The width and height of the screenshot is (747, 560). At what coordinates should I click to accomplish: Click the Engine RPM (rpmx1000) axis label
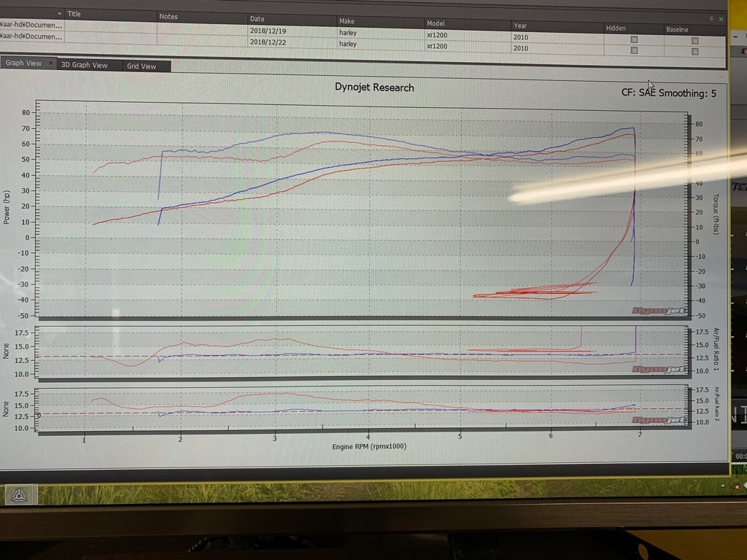(369, 447)
